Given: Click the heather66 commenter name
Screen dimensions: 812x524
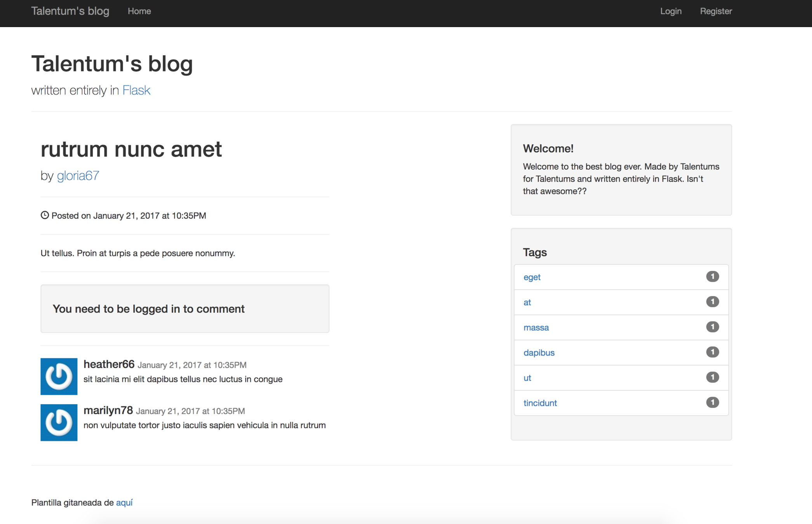Looking at the screenshot, I should click(x=109, y=364).
